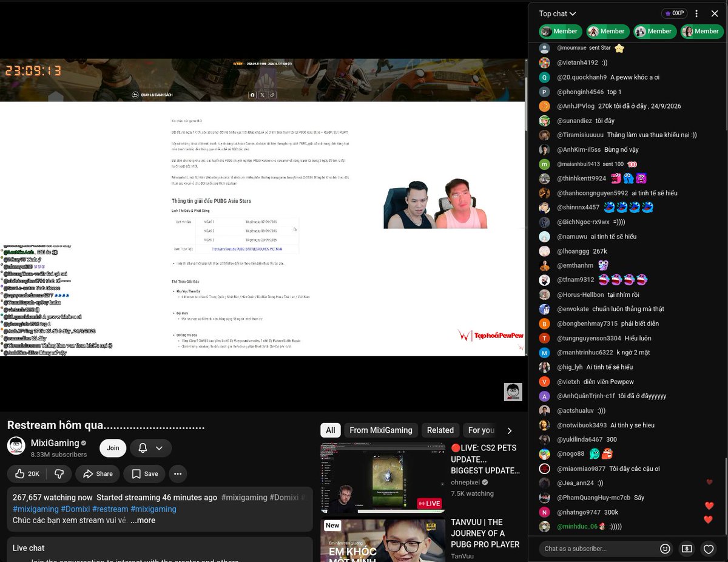Click @tungnguyenson3304's T letter avatar
The image size is (728, 562).
point(545,338)
